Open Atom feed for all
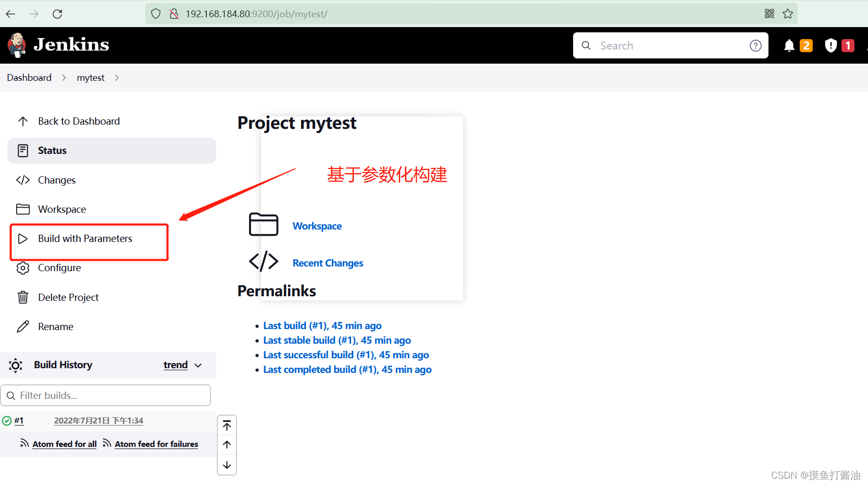This screenshot has width=868, height=485. pos(65,444)
